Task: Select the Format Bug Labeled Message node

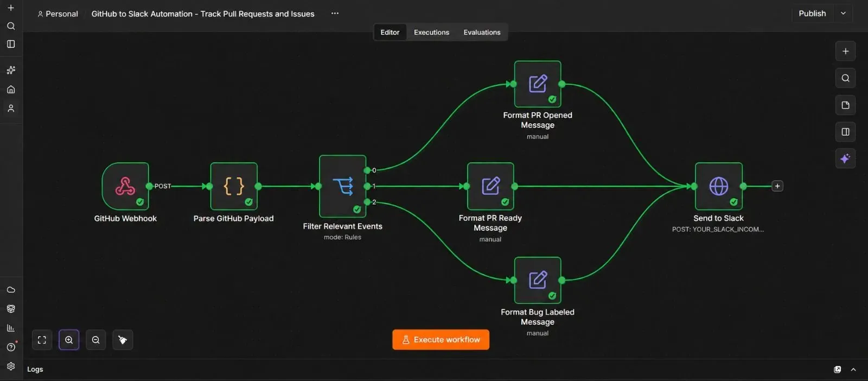Action: 538,280
